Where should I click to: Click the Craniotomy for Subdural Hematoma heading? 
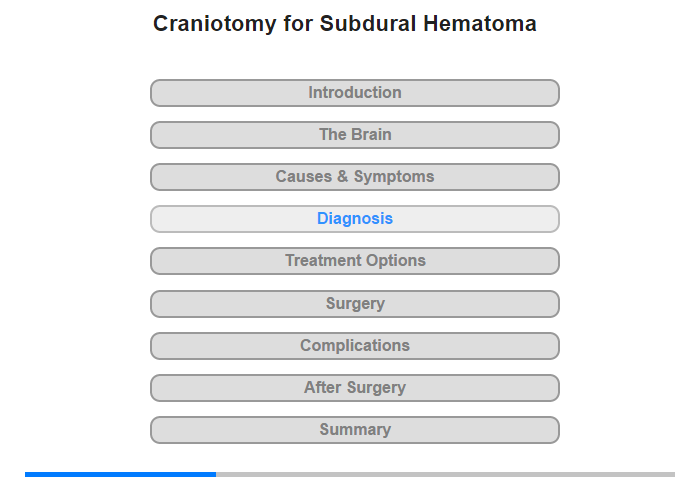[345, 24]
